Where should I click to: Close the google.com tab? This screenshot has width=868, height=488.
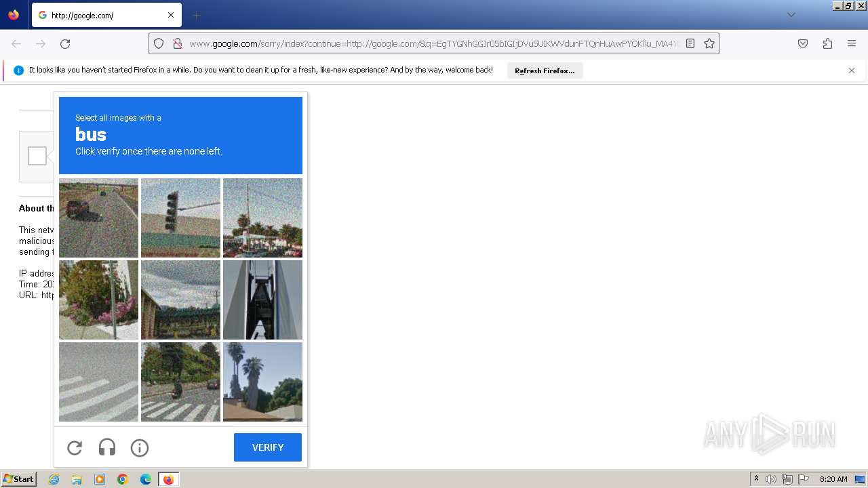tap(171, 15)
